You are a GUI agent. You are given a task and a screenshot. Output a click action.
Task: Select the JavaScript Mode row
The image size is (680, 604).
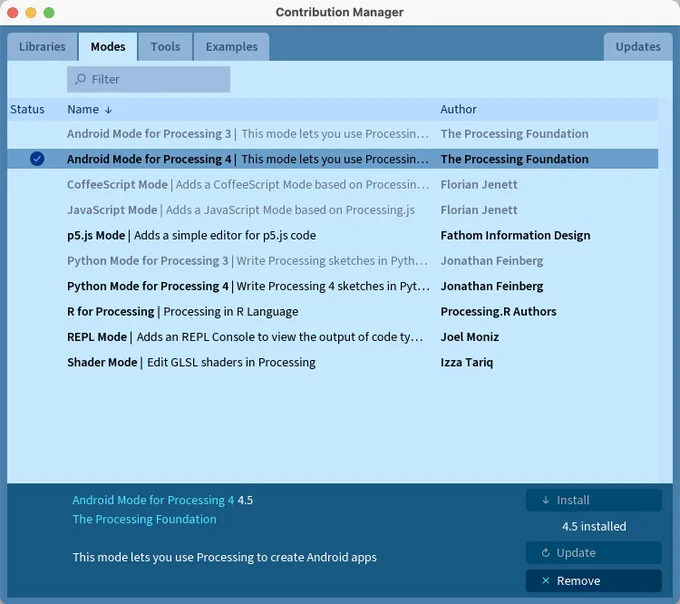point(333,210)
